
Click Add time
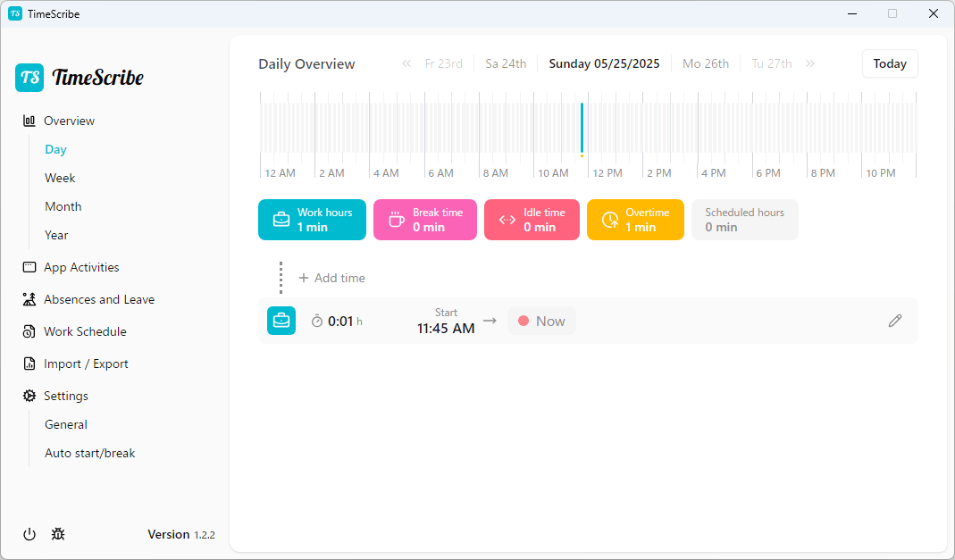(332, 278)
